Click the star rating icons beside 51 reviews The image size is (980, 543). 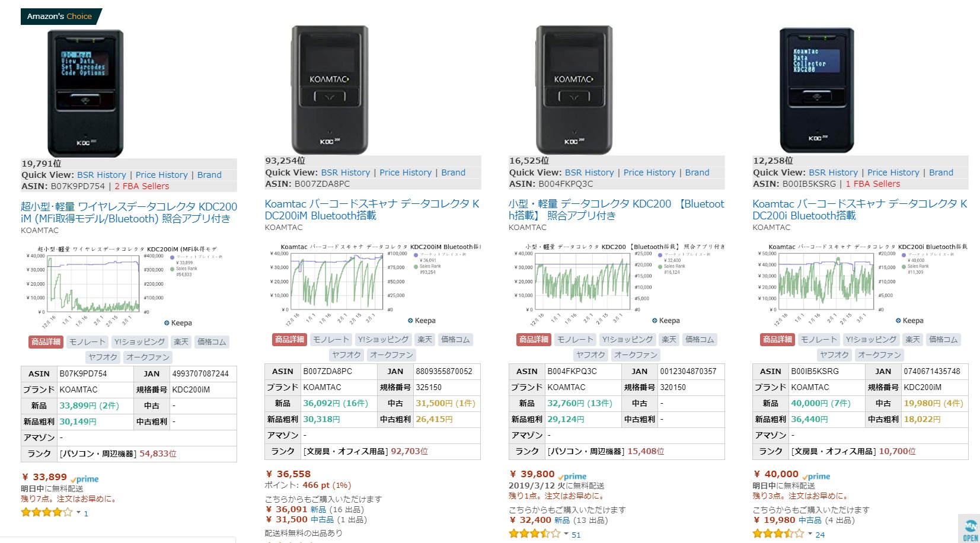(534, 534)
